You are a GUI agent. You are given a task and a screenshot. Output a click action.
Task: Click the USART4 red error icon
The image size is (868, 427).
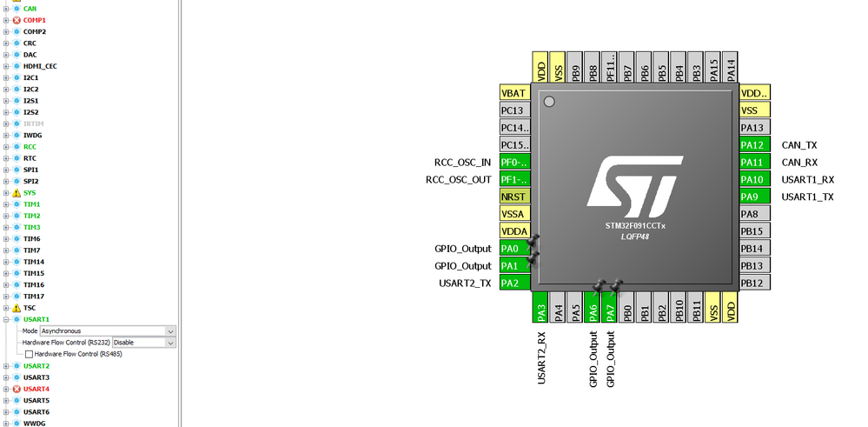tap(17, 389)
